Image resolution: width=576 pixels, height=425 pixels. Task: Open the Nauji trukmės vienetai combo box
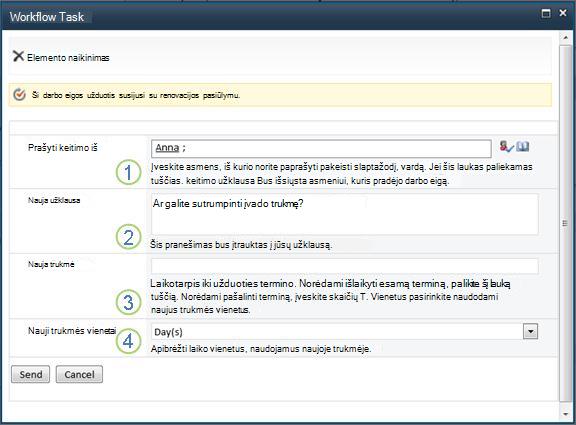coord(344,331)
